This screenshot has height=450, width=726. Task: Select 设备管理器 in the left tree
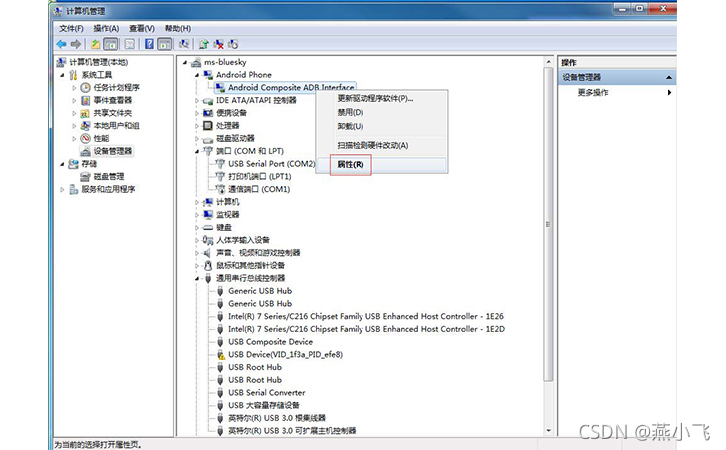pos(113,151)
